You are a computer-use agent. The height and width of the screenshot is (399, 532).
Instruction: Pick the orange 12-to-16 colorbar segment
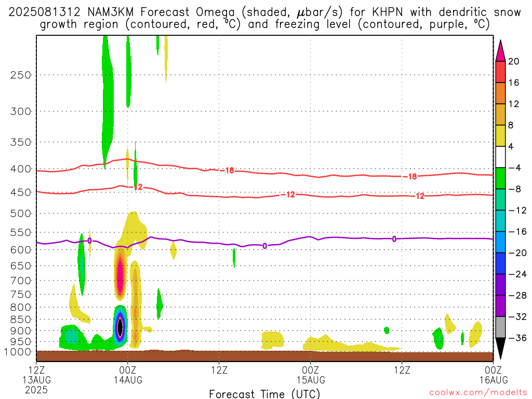pos(500,93)
